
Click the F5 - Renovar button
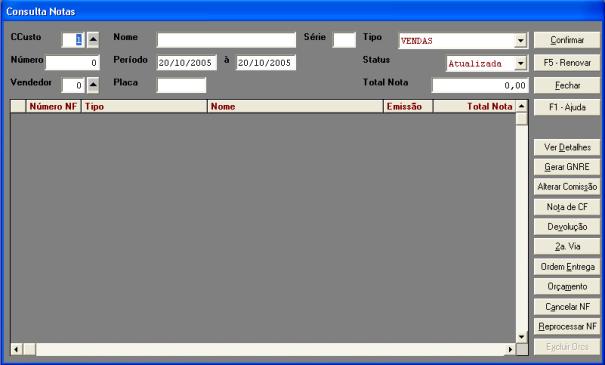coord(567,63)
